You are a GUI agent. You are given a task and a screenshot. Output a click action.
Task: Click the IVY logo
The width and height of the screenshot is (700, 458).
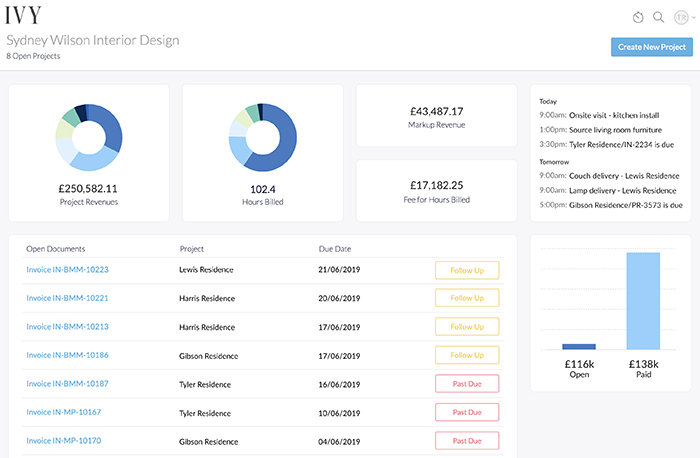coord(25,17)
